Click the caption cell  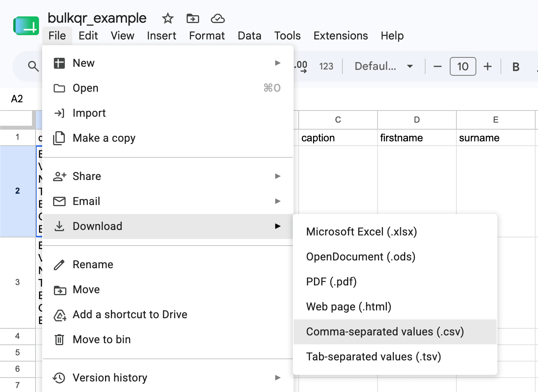coord(338,138)
